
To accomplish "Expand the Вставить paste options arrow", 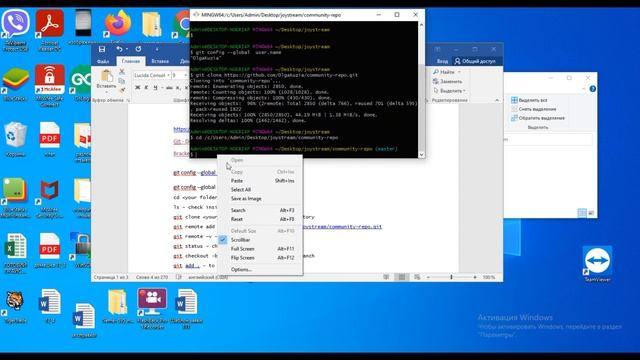I will click(x=107, y=92).
